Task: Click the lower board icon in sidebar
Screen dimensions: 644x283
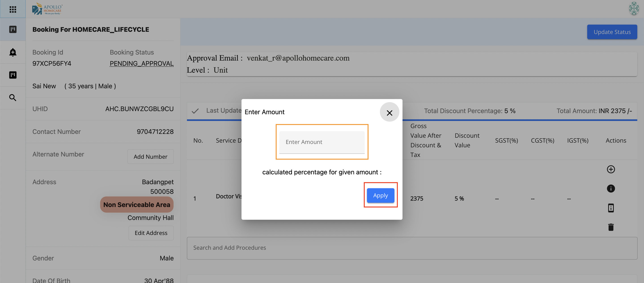Action: pos(13,75)
